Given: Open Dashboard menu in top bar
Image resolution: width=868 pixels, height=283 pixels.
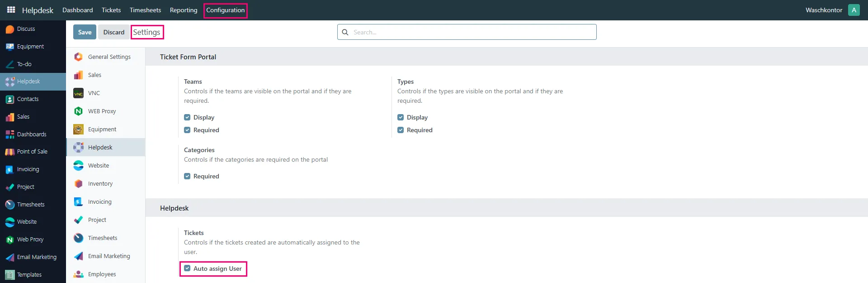Looking at the screenshot, I should pyautogui.click(x=78, y=10).
